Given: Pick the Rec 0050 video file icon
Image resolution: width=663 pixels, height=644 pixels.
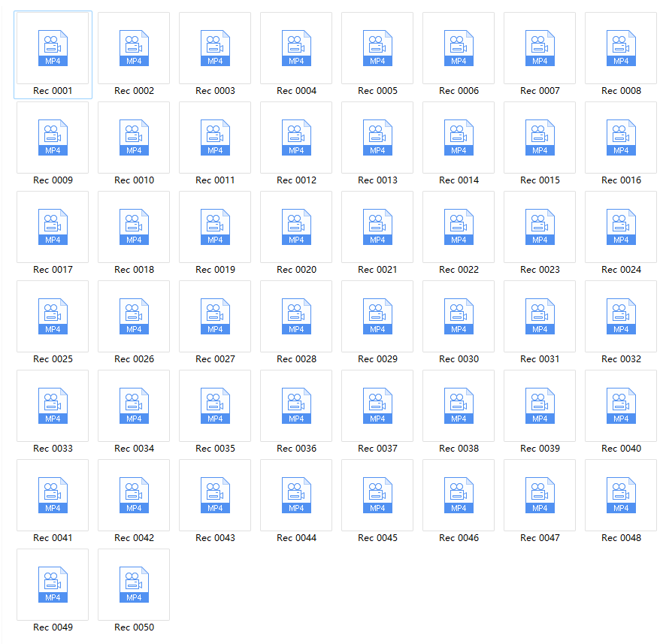Looking at the screenshot, I should pos(134,585).
